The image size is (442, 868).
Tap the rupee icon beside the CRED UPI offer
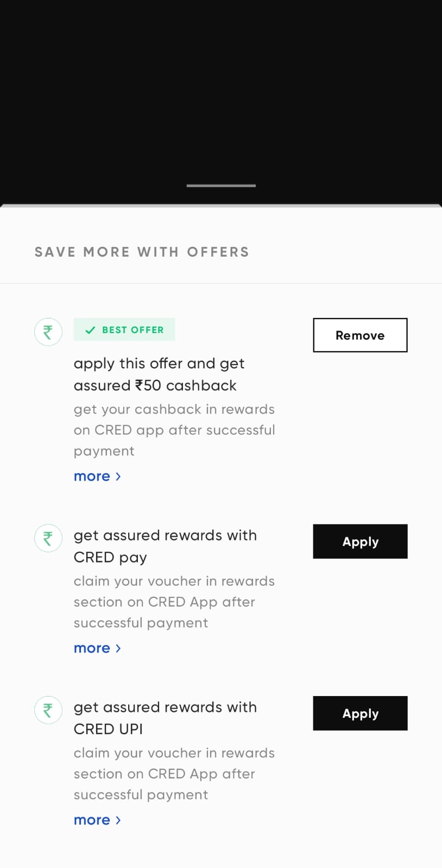tap(48, 710)
